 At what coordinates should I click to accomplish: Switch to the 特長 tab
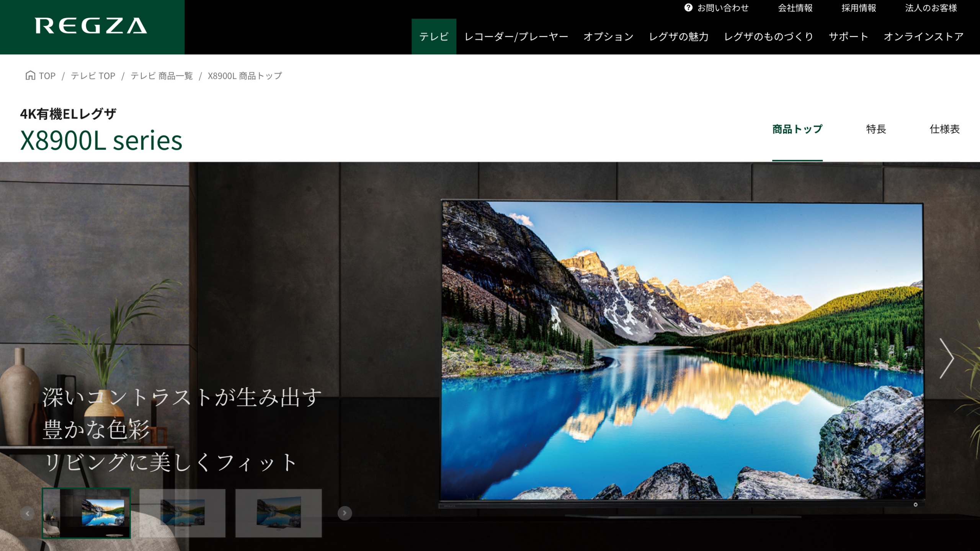[x=876, y=129]
